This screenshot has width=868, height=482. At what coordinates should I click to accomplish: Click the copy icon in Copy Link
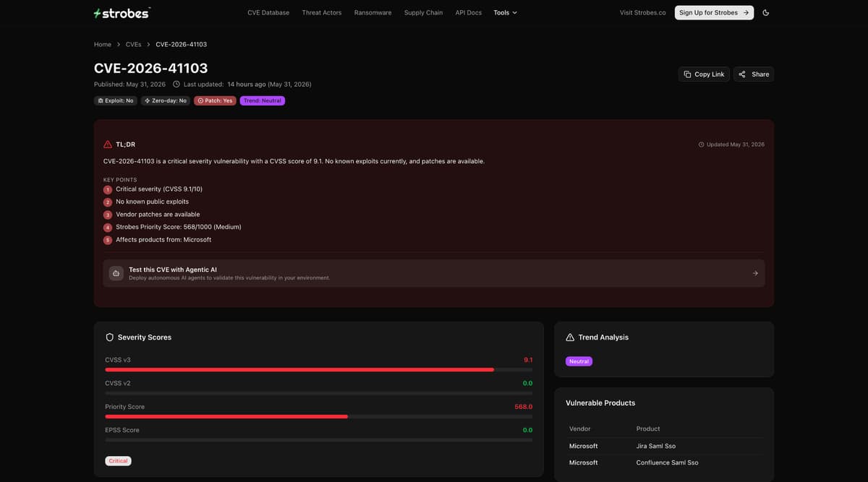(x=687, y=74)
